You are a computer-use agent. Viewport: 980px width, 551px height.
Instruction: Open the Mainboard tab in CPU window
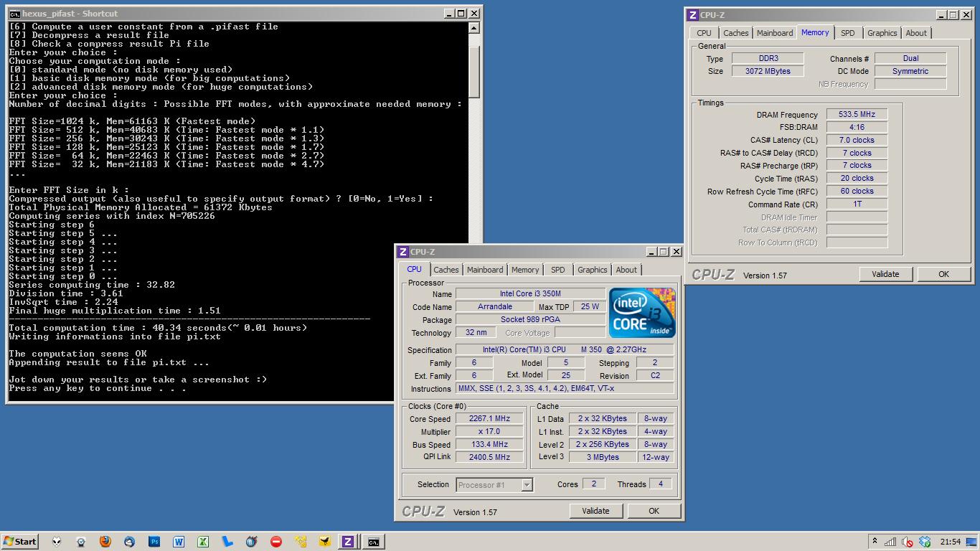click(485, 270)
